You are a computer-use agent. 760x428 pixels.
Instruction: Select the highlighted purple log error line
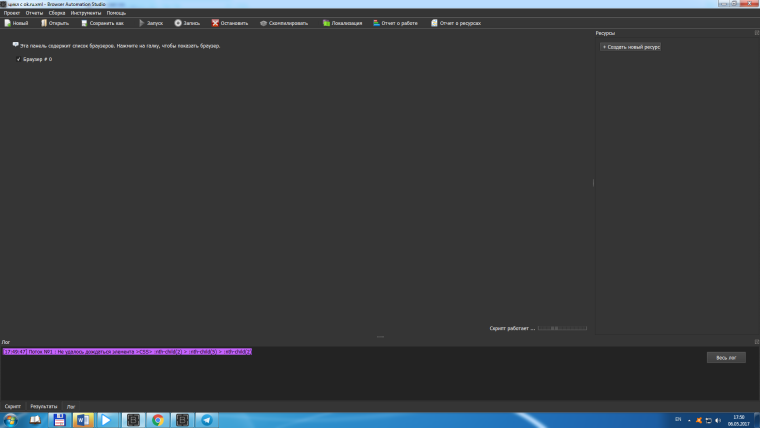(127, 352)
